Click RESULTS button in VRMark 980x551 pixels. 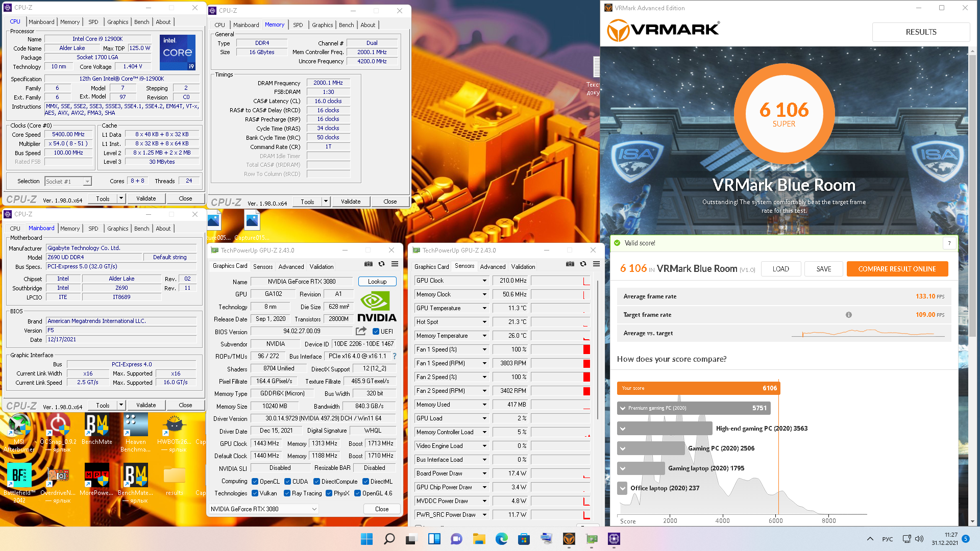pos(921,32)
